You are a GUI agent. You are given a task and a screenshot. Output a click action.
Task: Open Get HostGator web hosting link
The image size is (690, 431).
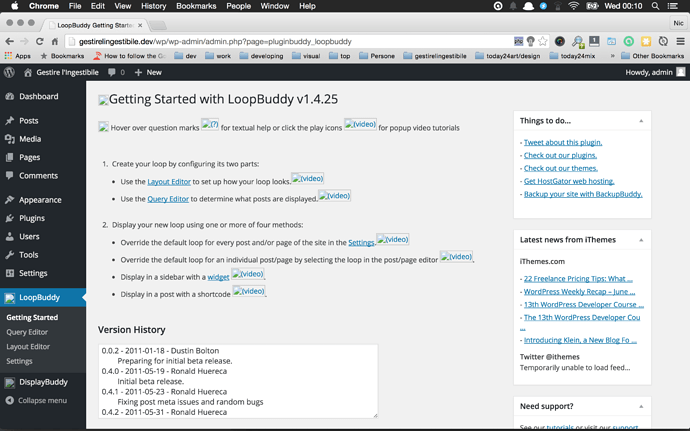(569, 181)
